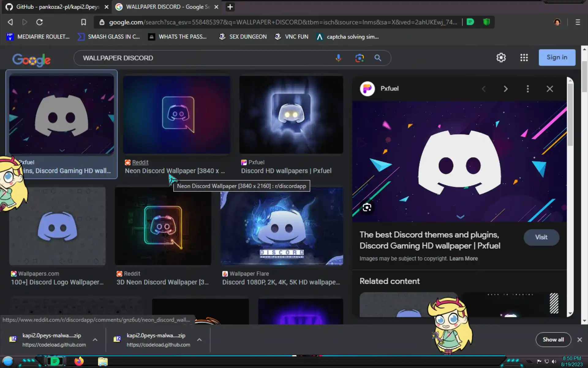
Task: Reload the current page
Action: [x=40, y=22]
